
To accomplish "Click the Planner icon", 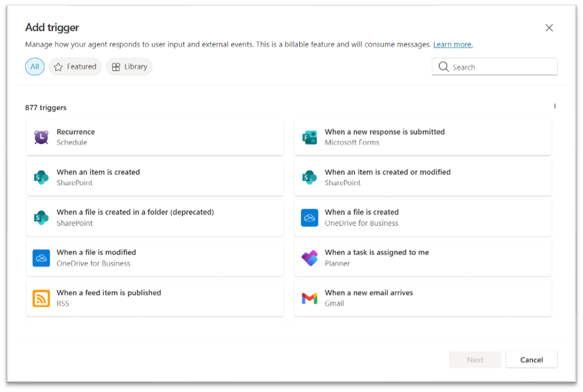I will (309, 258).
